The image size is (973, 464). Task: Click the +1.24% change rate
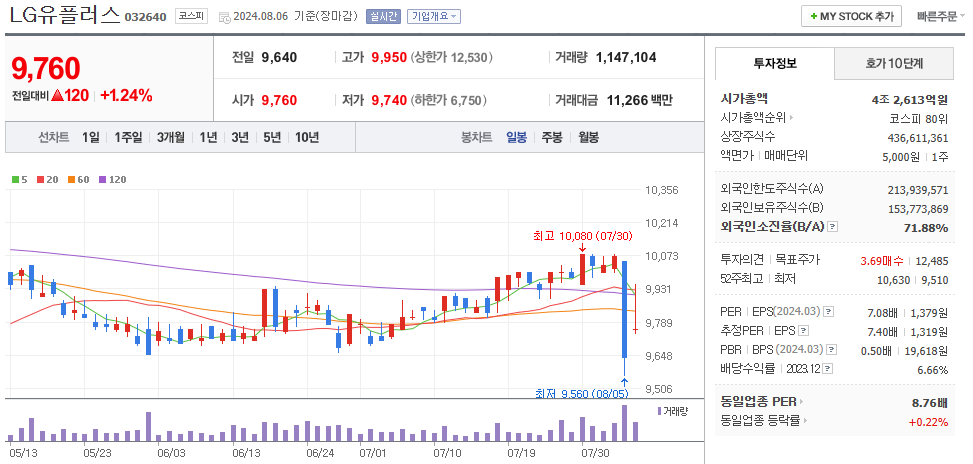[126, 96]
